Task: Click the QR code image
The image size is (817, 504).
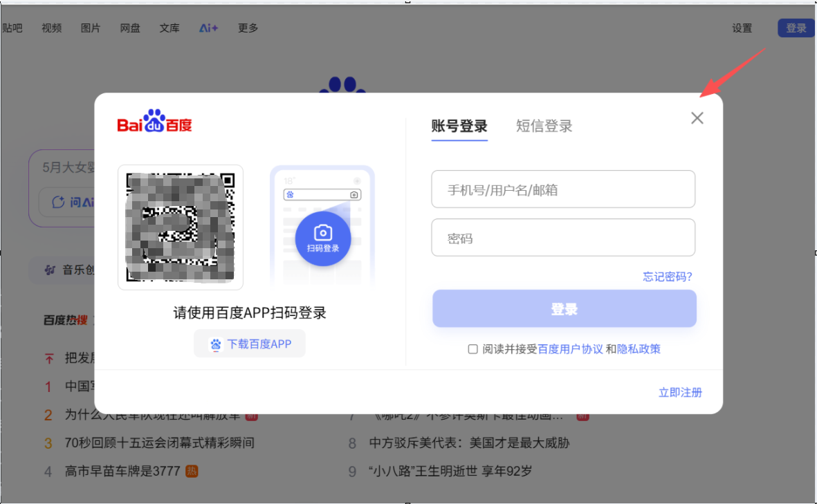Action: pyautogui.click(x=181, y=227)
